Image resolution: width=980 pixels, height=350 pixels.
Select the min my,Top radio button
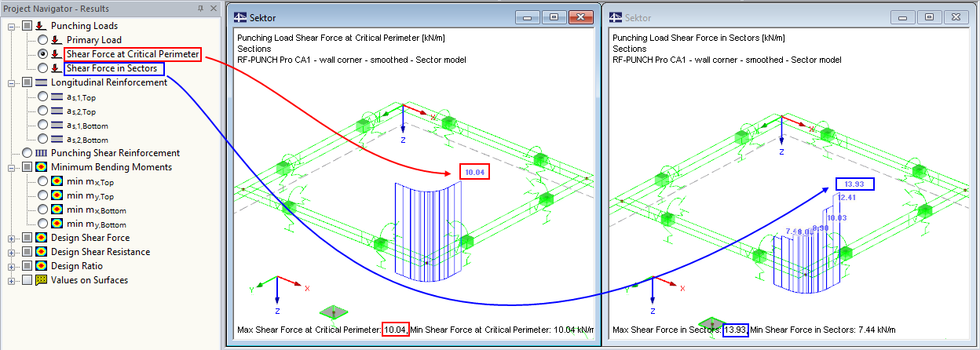tap(42, 195)
